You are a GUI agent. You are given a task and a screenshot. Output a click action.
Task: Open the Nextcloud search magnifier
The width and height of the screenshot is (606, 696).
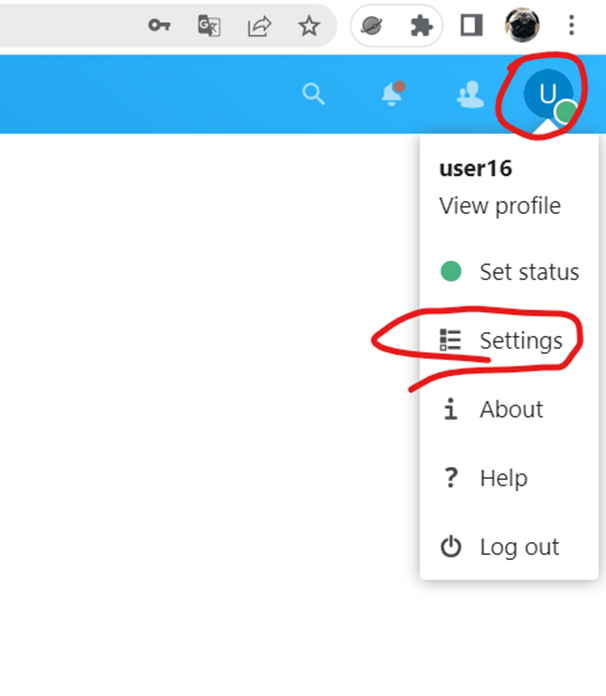[314, 94]
